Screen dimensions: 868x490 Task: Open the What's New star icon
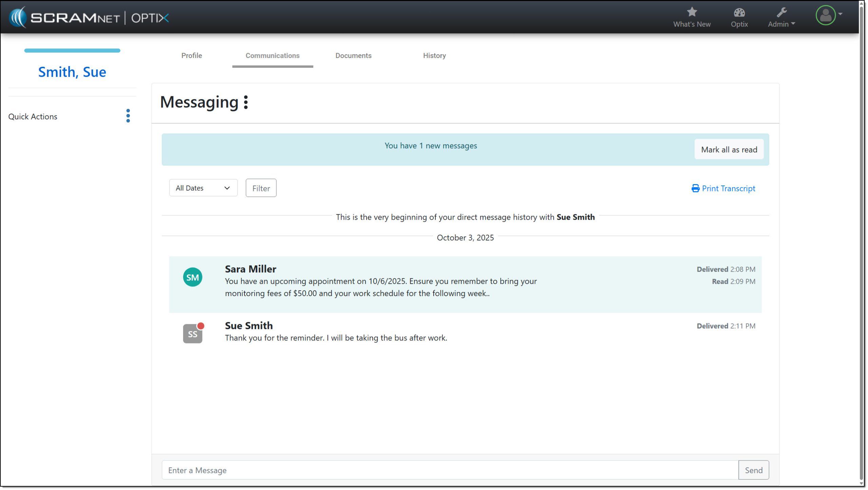(x=692, y=12)
